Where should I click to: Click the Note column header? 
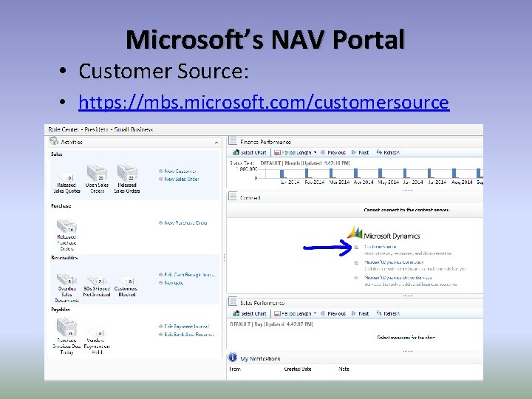(344, 369)
